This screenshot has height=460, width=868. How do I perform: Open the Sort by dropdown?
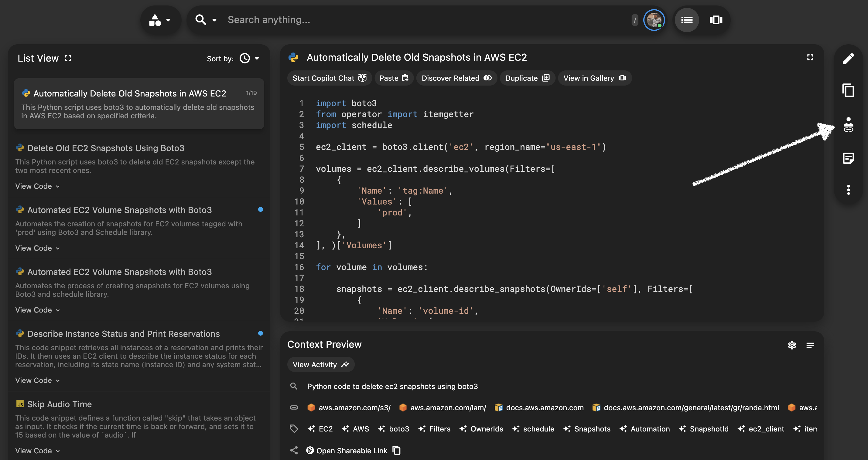[x=249, y=59]
